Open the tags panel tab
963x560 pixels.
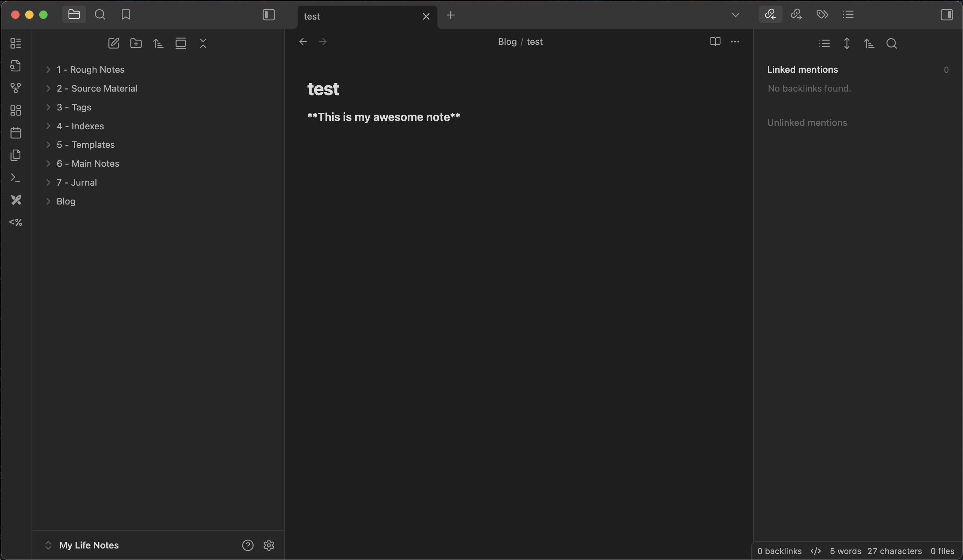coord(822,15)
